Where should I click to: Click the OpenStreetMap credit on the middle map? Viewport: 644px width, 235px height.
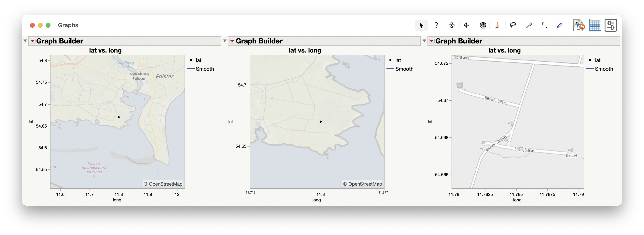pyautogui.click(x=362, y=184)
